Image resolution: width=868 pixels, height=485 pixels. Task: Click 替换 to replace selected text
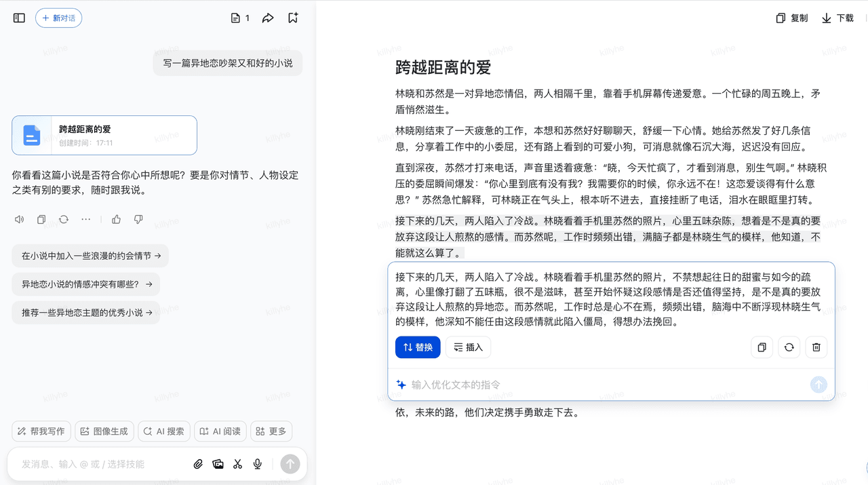418,347
